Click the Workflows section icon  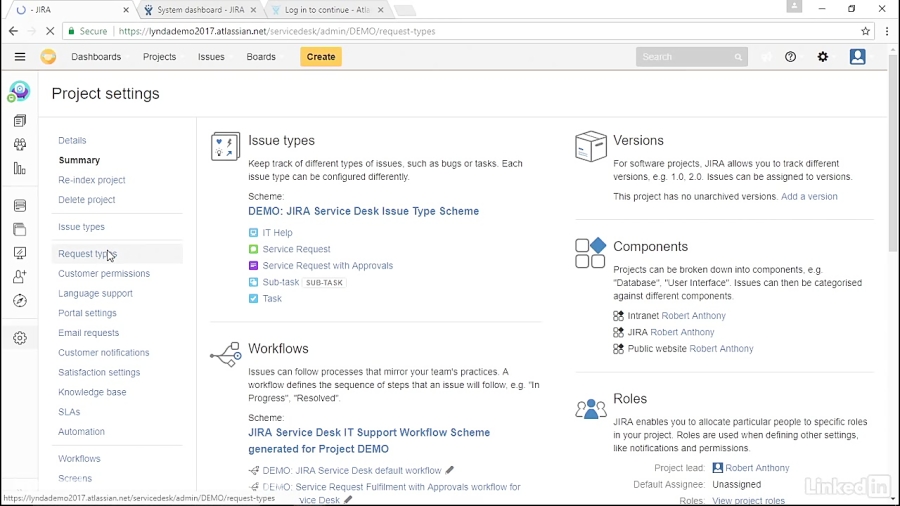point(226,355)
